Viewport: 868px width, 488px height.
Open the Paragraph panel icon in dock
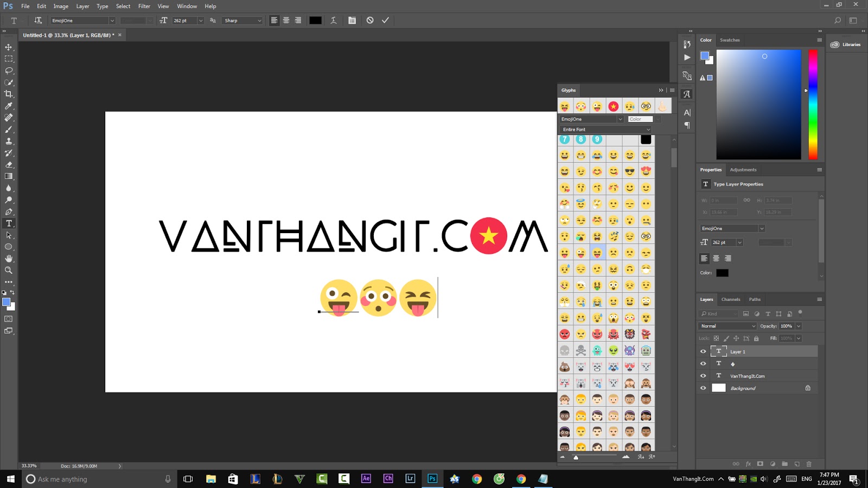[x=687, y=125]
